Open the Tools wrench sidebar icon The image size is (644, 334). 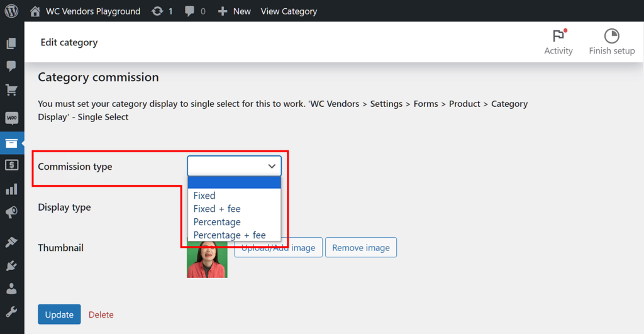coord(11,312)
